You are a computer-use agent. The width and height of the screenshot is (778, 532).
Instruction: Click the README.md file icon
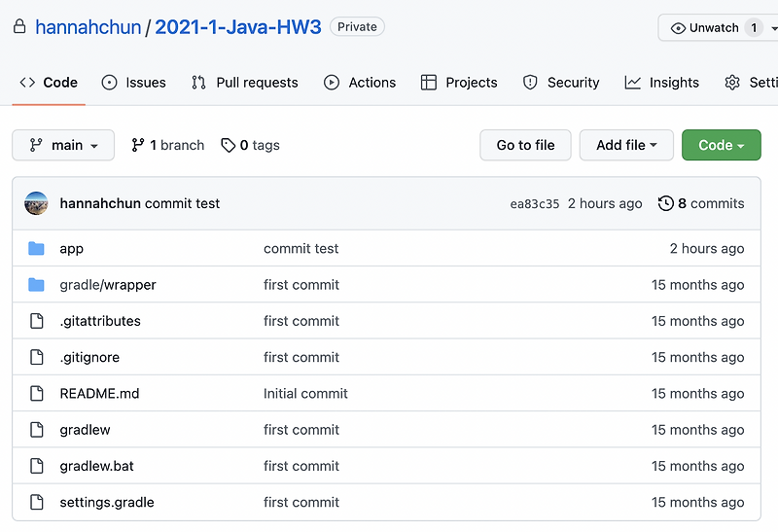tap(37, 394)
